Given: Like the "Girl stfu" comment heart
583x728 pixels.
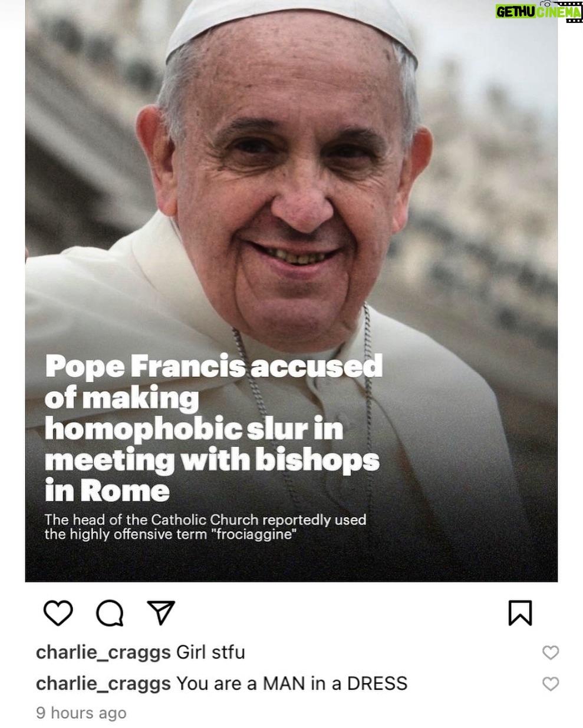Looking at the screenshot, I should point(550,653).
